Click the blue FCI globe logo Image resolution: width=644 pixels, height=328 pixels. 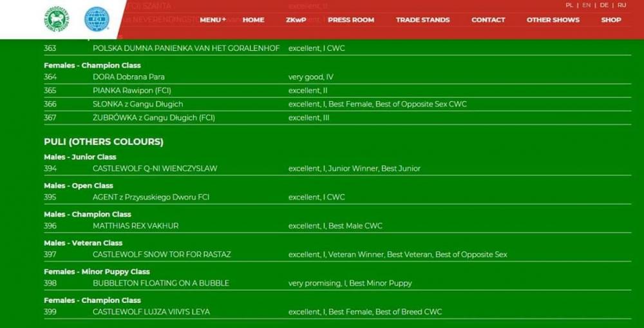pos(97,19)
